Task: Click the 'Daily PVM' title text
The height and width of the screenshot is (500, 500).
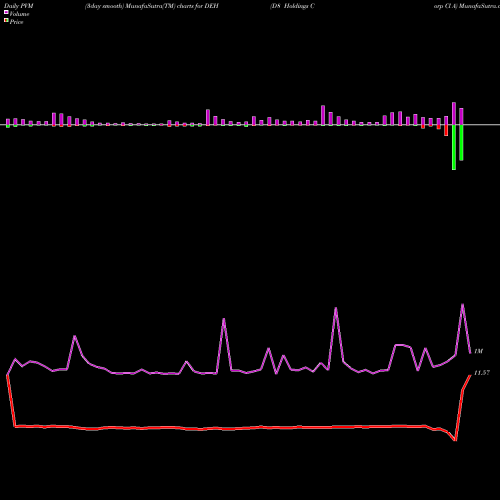Action: click(19, 6)
